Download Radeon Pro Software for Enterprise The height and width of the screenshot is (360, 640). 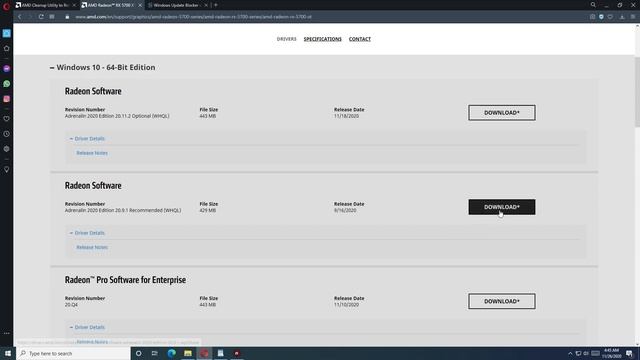(x=502, y=301)
